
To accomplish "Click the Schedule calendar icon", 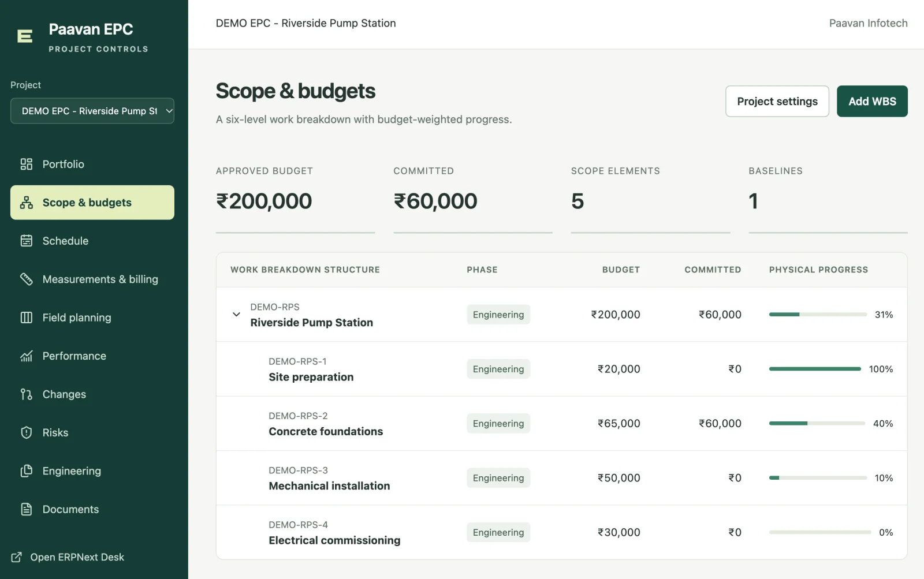I will coord(27,241).
